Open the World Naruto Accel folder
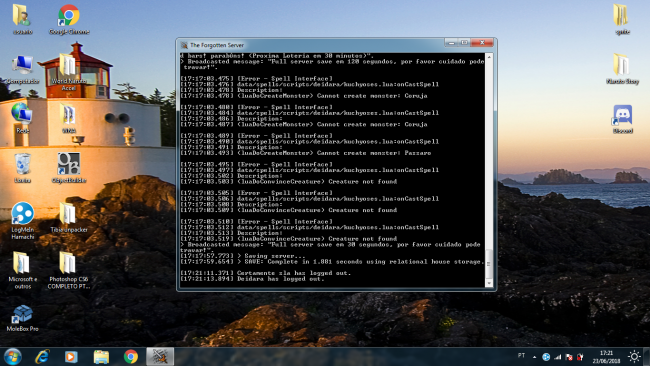This screenshot has height=366, width=650. click(69, 73)
